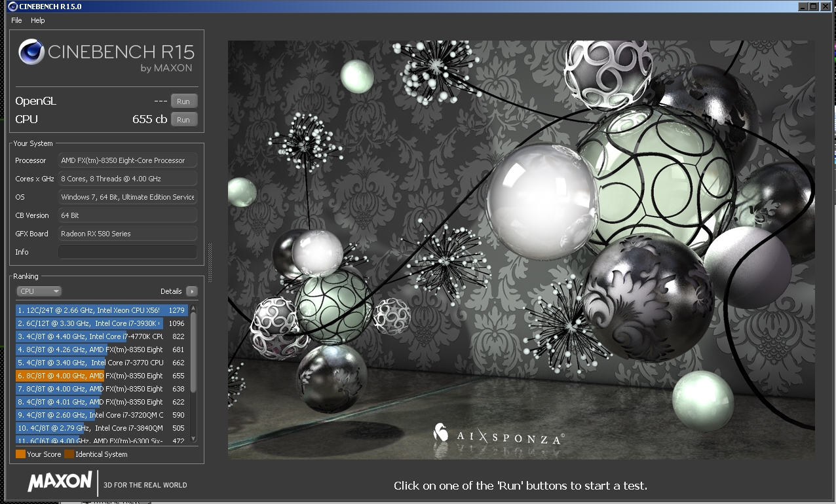Click the Cinebench R15 logo icon
This screenshot has height=504, width=836.
pos(31,53)
